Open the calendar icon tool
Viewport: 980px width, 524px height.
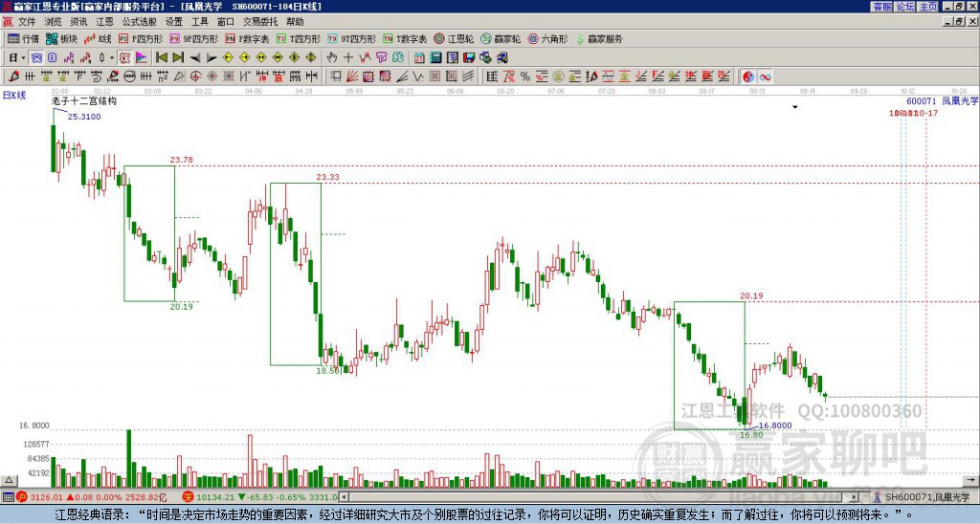[419, 58]
